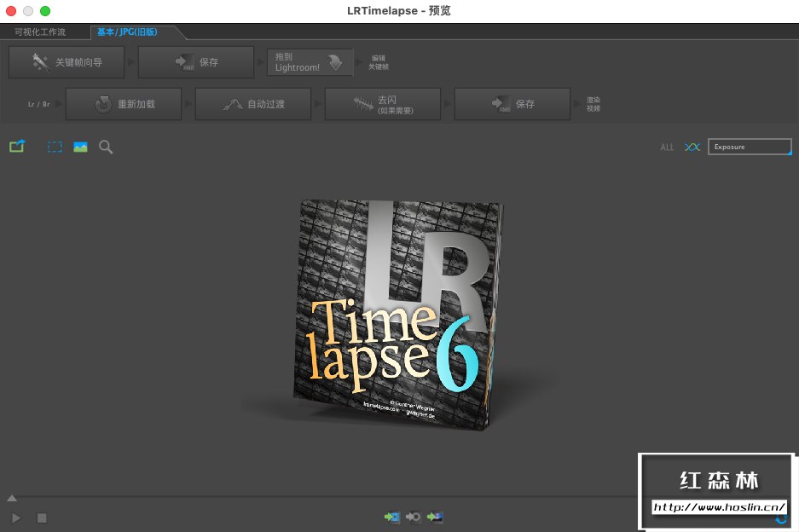Viewport: 799px width, 532px height.
Task: Click the green arrow picture icon
Action: 435,518
